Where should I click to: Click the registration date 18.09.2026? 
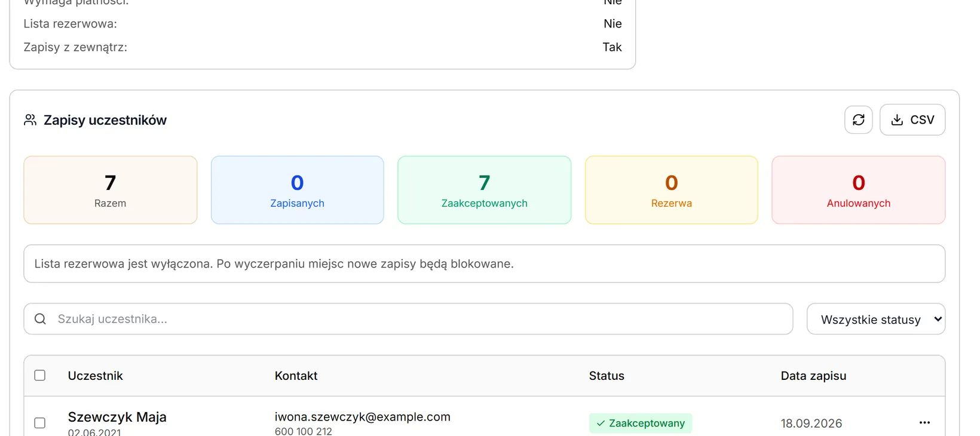click(811, 423)
